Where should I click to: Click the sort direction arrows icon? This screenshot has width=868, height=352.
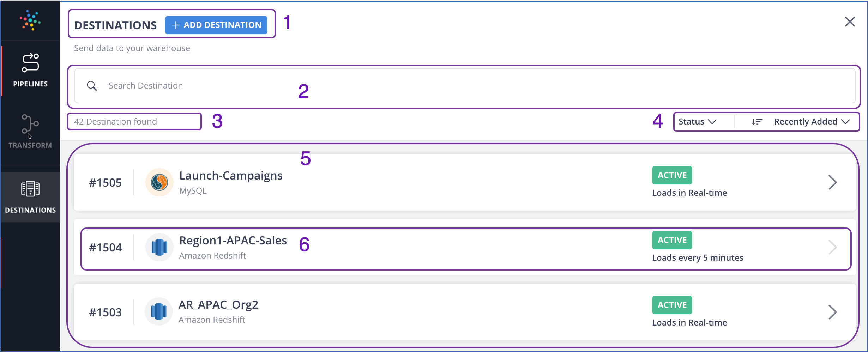click(757, 121)
